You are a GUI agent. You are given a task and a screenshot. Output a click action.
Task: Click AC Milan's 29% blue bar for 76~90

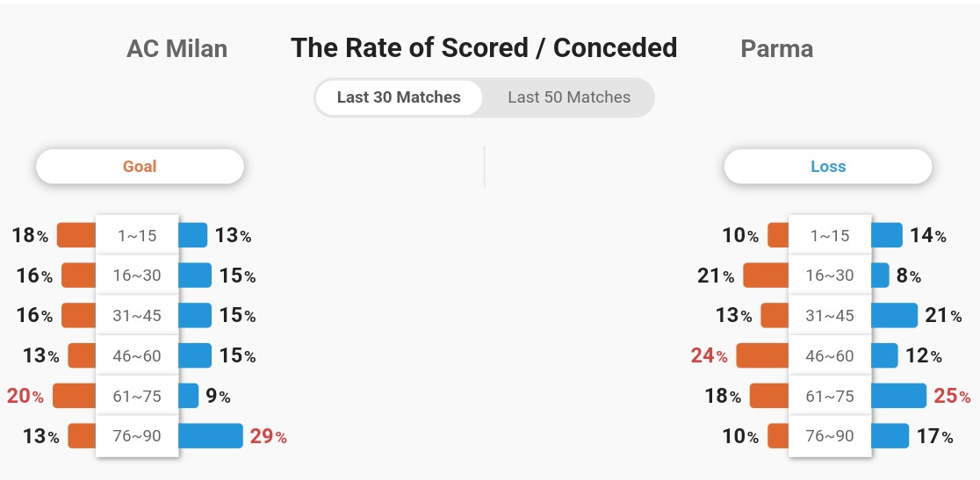tap(211, 435)
